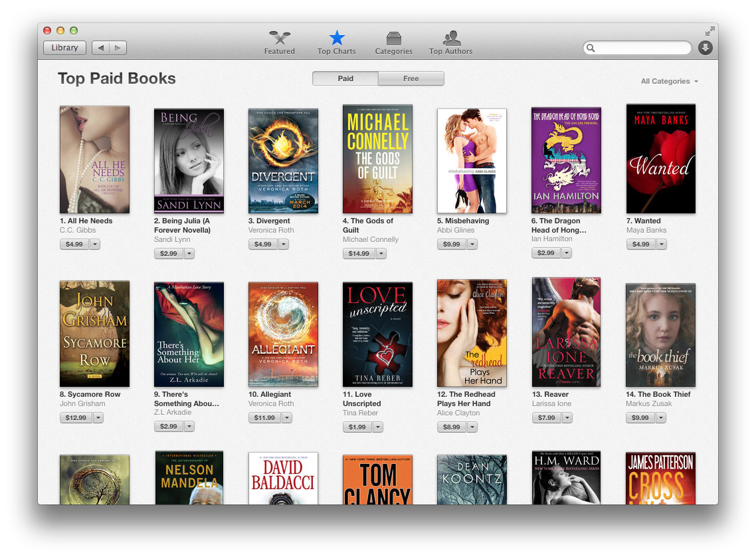Buy Misbehaving for $9.99
This screenshot has width=756, height=557.
[x=451, y=244]
